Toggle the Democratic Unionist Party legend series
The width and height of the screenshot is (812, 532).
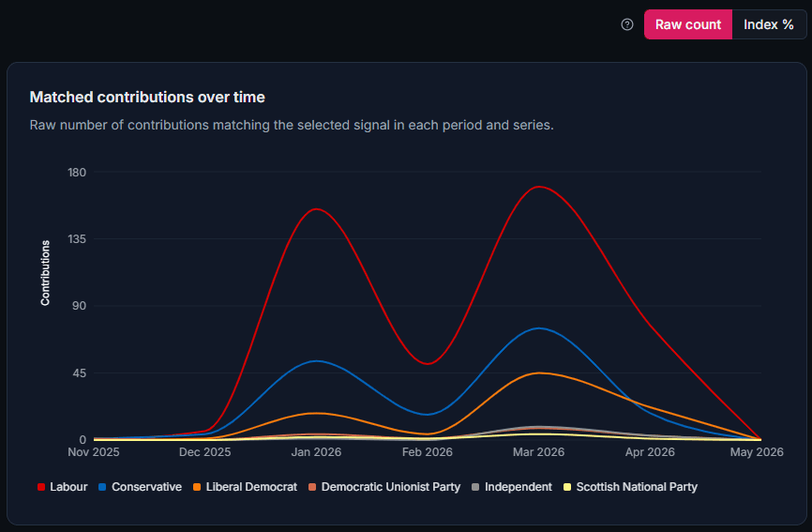[384, 487]
